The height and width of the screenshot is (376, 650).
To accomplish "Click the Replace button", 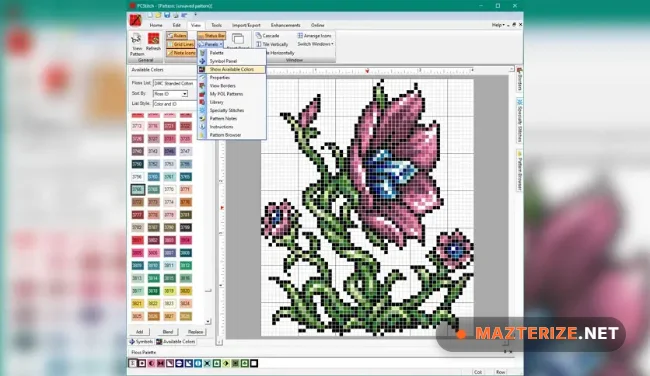I will pos(195,332).
